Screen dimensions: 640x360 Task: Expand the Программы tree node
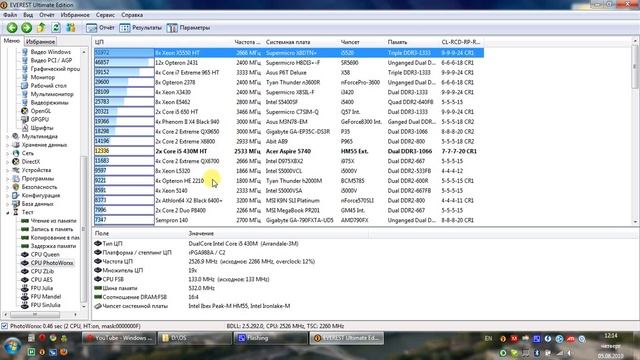(7, 179)
